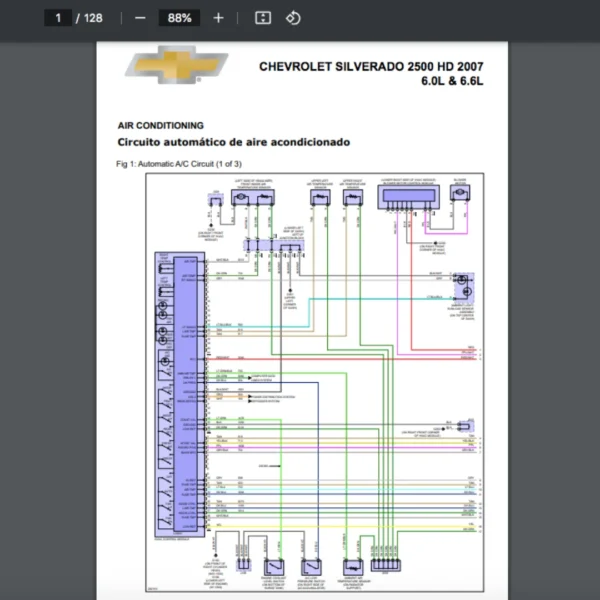600x600 pixels.
Task: Rotate the document counterclockwise
Action: point(293,18)
